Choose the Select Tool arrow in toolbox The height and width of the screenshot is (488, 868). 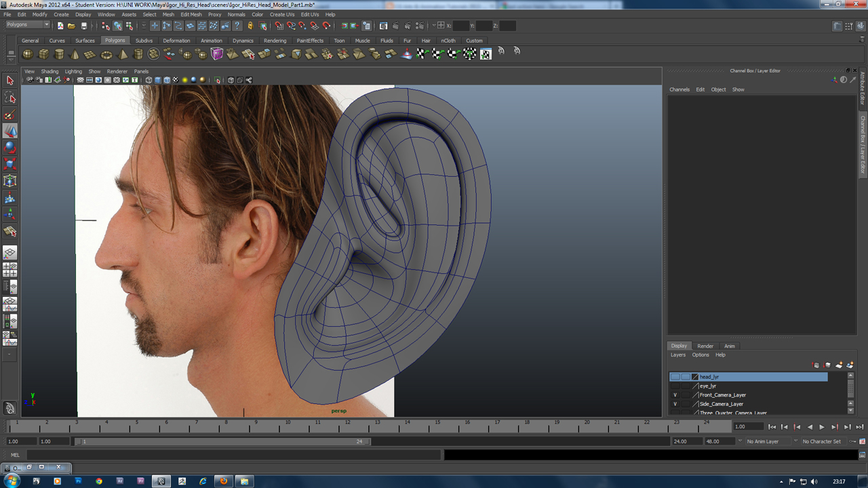coord(10,81)
